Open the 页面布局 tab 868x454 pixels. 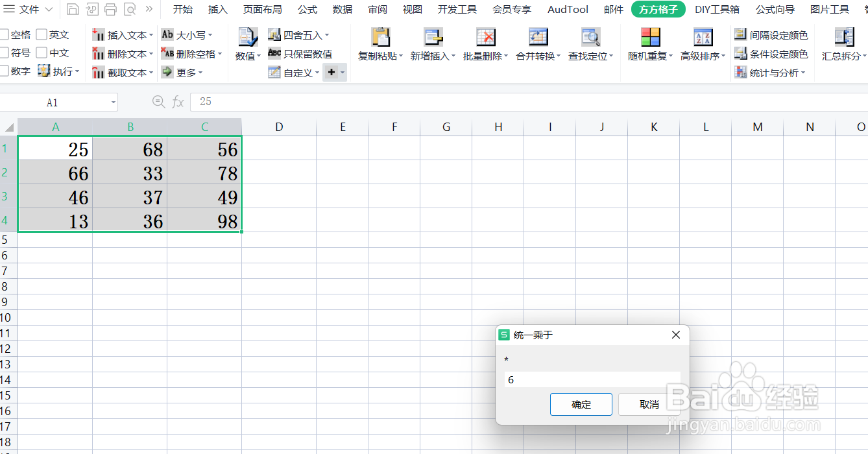263,9
